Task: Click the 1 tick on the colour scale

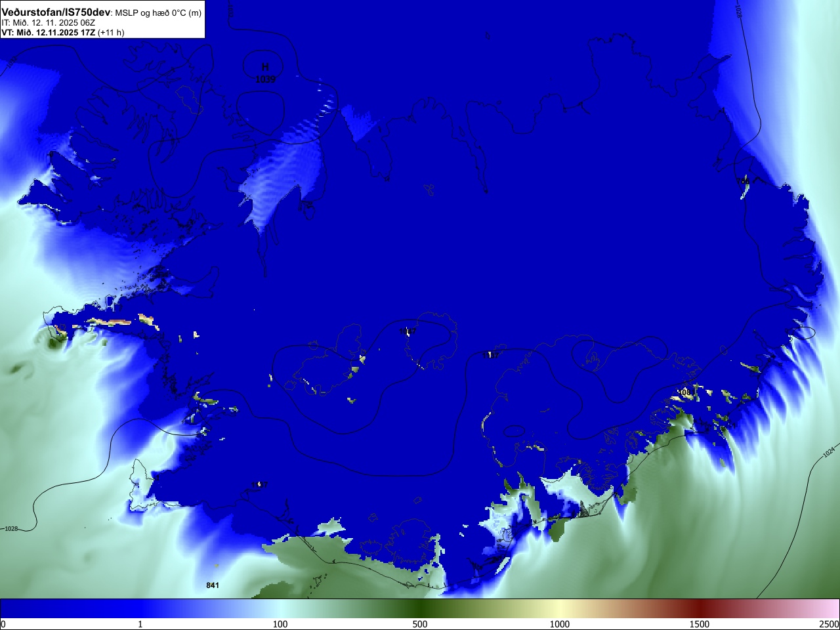Action: (140, 624)
